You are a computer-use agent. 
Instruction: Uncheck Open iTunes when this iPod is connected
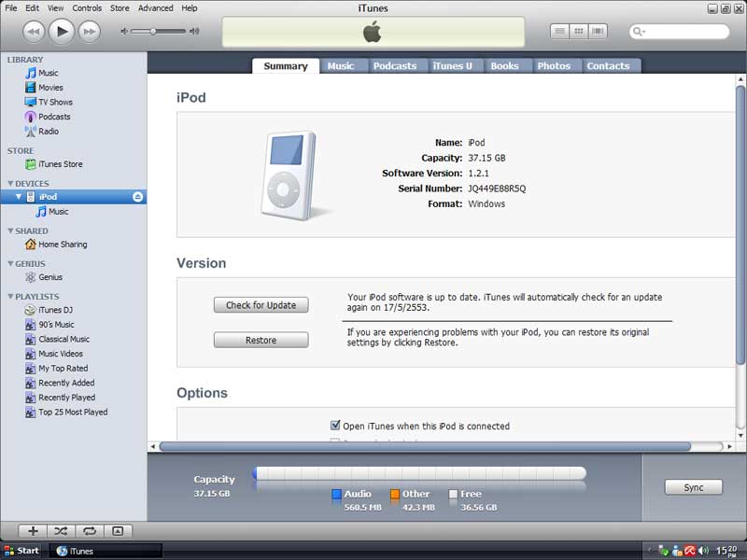pyautogui.click(x=336, y=426)
